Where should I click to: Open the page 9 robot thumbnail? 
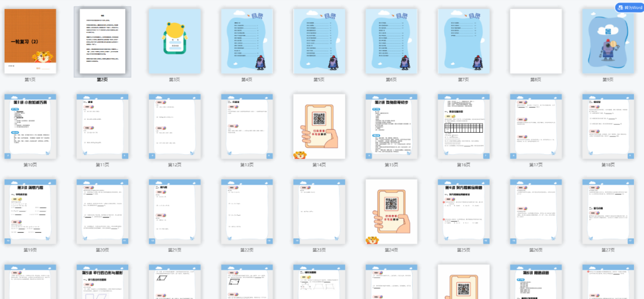coord(608,42)
